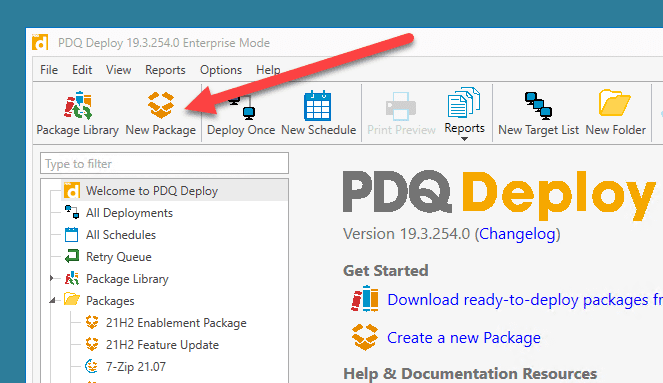Click Download ready-to-deploy packages link
Image resolution: width=663 pixels, height=383 pixels.
525,300
